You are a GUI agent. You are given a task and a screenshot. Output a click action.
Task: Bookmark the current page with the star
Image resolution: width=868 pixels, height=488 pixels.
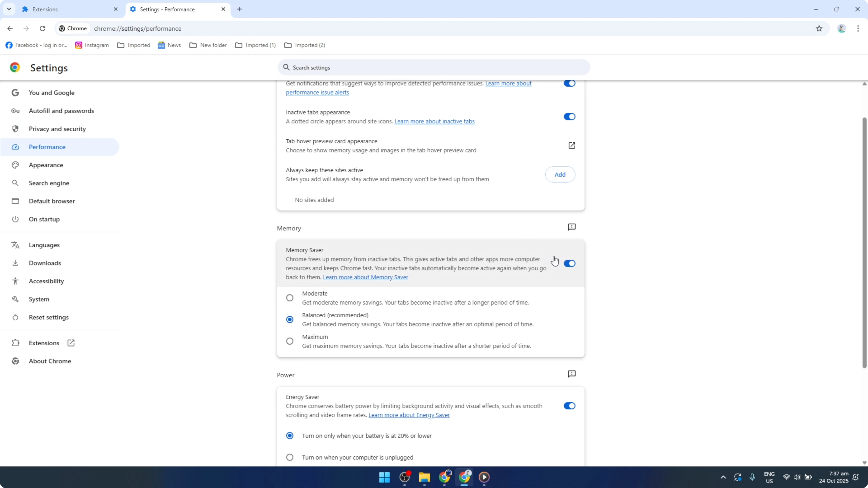(x=819, y=29)
